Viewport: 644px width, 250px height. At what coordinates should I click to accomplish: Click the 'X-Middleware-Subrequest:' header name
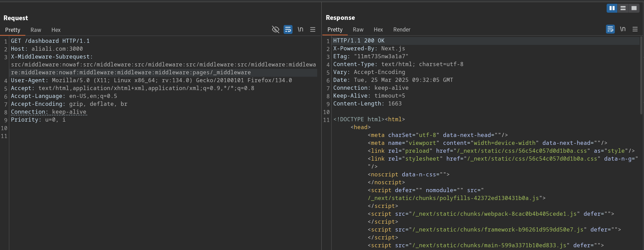pos(52,57)
